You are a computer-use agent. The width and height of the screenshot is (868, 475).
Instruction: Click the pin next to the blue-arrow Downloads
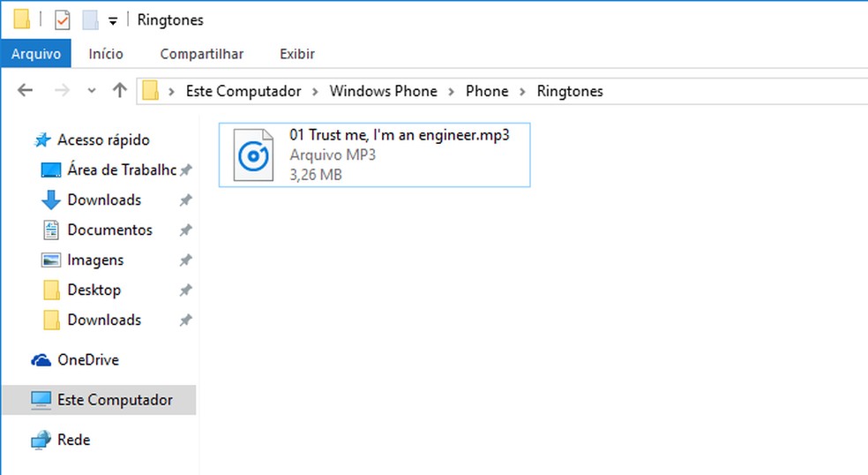(186, 200)
